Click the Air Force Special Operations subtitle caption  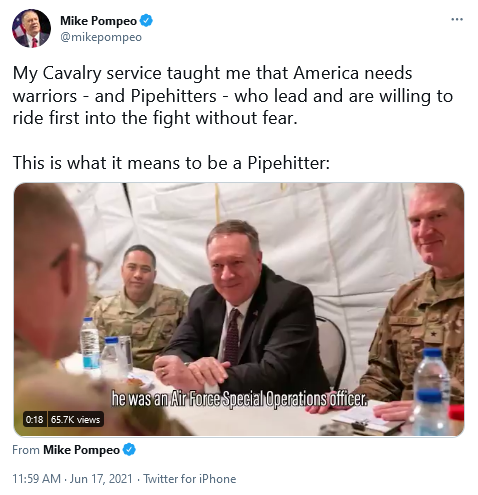coord(239,398)
